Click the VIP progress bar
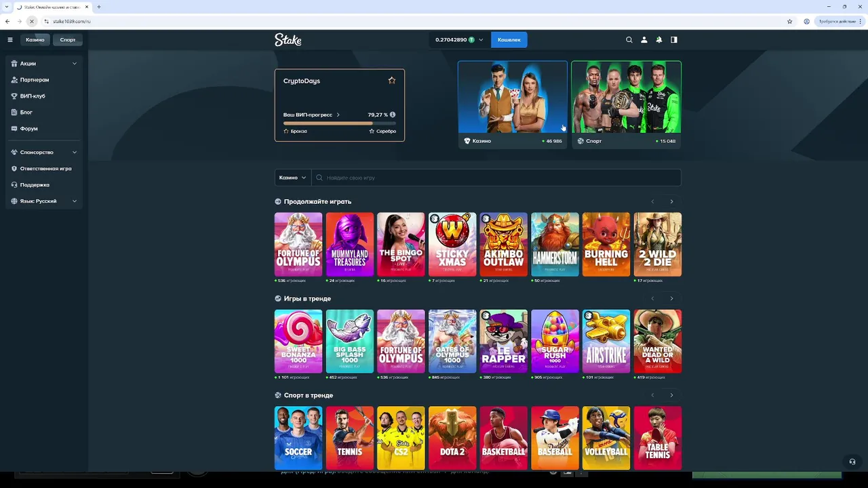The width and height of the screenshot is (868, 488). pyautogui.click(x=340, y=123)
